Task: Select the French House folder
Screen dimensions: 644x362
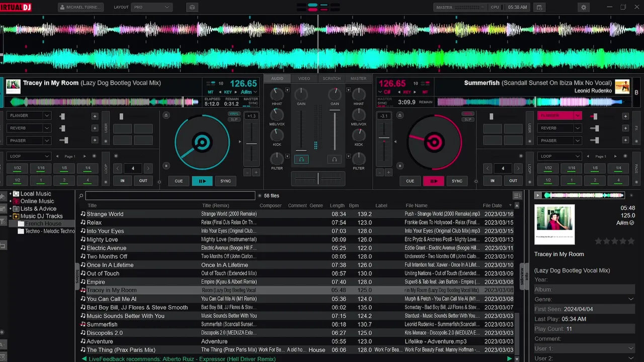Action: click(x=43, y=224)
